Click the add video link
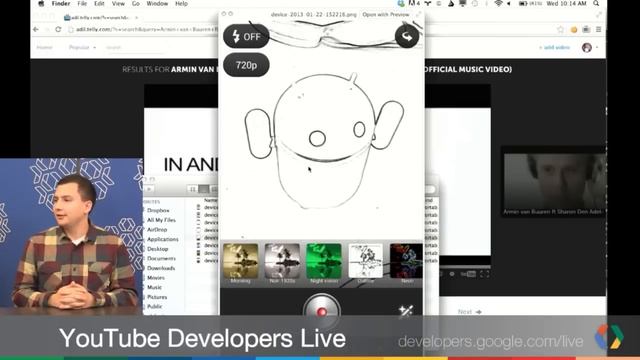The height and width of the screenshot is (360, 640). 554,48
